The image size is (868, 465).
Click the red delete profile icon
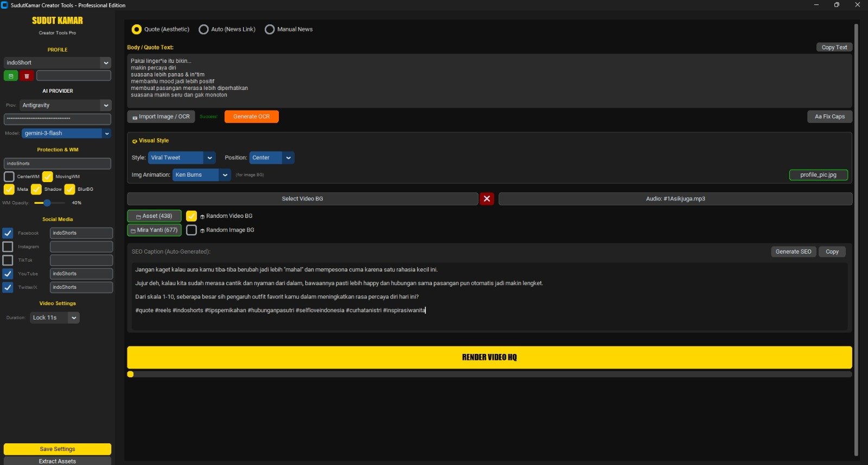coord(27,76)
